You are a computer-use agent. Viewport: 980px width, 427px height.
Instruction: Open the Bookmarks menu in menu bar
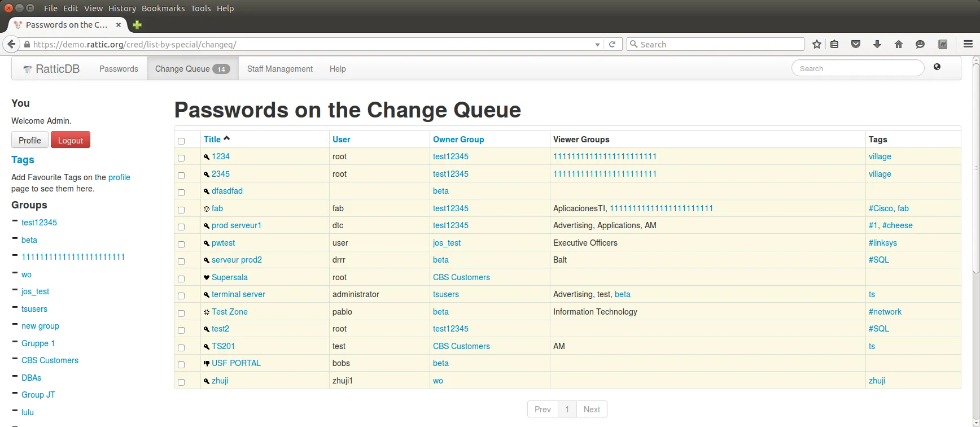point(163,8)
